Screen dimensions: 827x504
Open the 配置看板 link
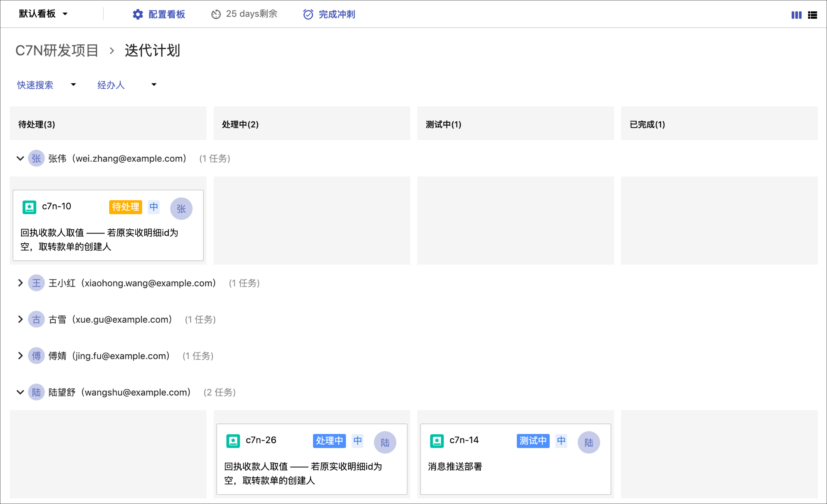tap(167, 14)
